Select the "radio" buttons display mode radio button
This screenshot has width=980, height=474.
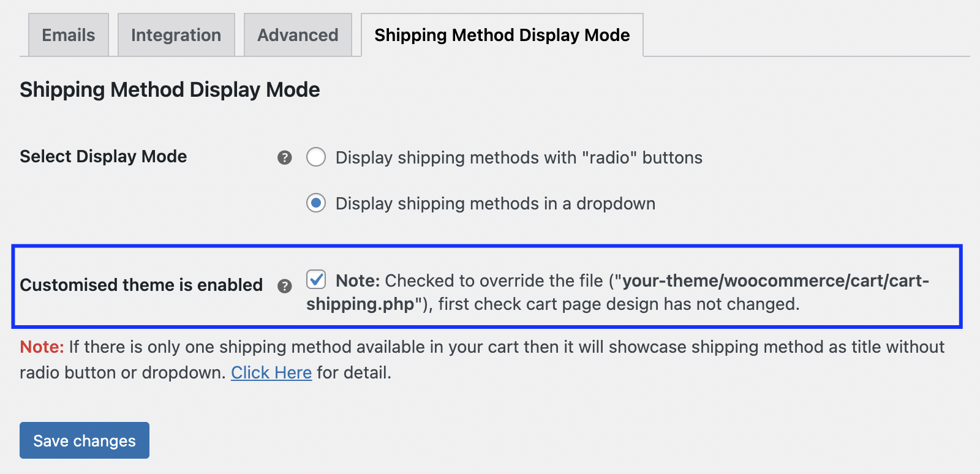(316, 157)
